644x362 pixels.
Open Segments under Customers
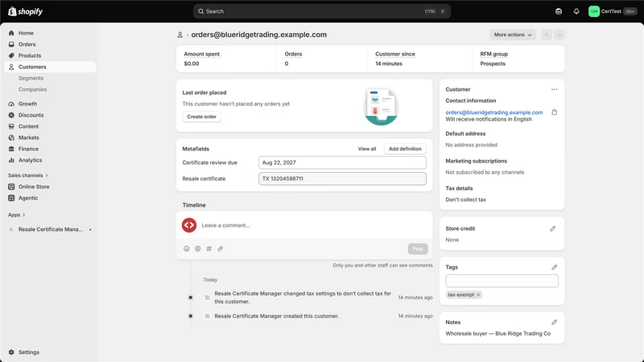[x=31, y=78]
